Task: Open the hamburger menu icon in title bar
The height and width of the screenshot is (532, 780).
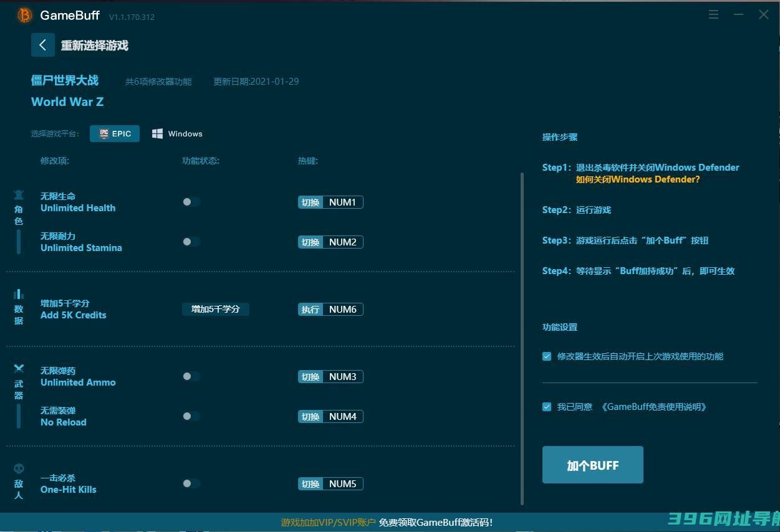Action: pos(714,14)
